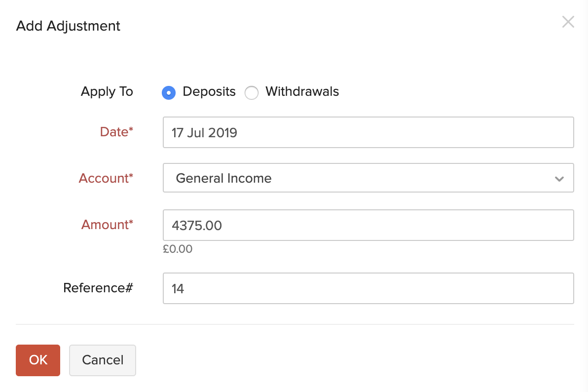Focus the Amount input field
The image size is (588, 392).
click(x=368, y=225)
